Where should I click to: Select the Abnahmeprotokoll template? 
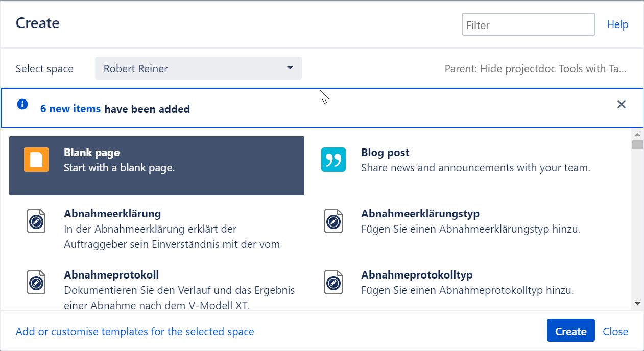point(153,282)
